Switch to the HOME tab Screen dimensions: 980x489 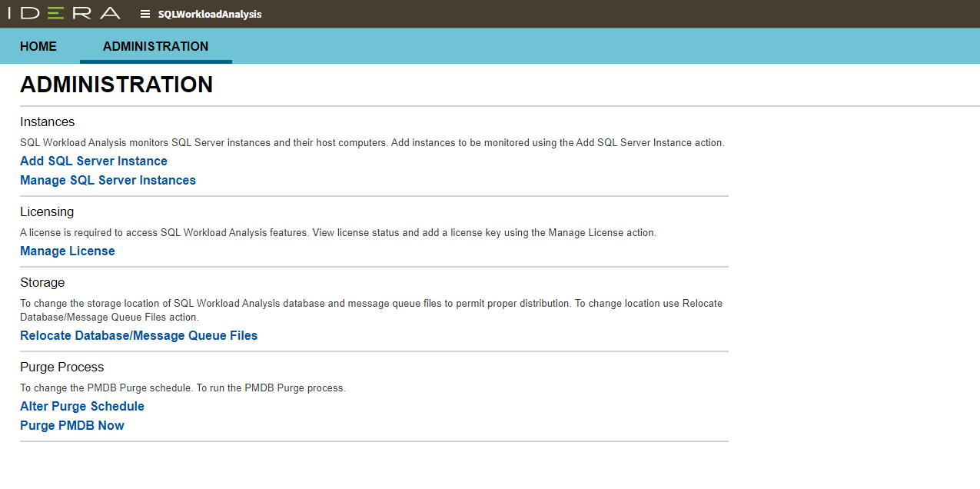point(38,46)
